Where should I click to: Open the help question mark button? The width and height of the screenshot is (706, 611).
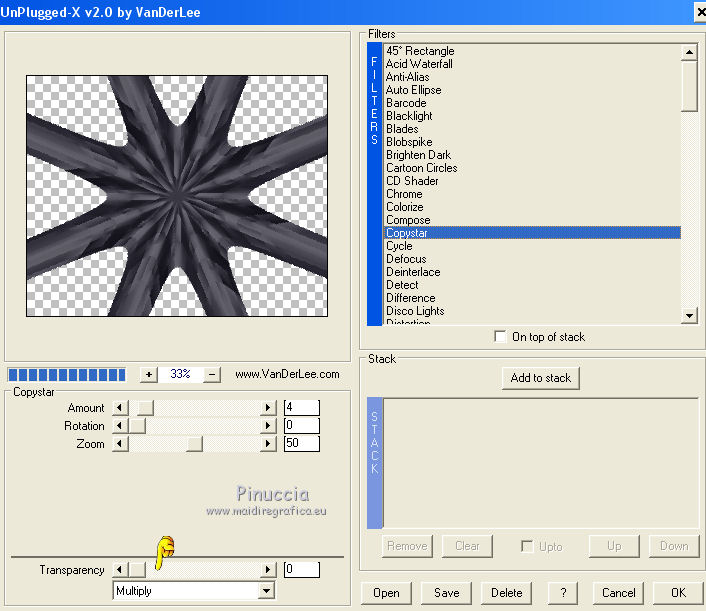tap(563, 593)
